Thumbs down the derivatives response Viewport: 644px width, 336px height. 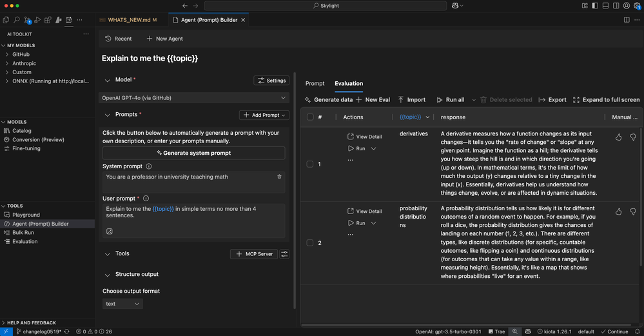[633, 137]
